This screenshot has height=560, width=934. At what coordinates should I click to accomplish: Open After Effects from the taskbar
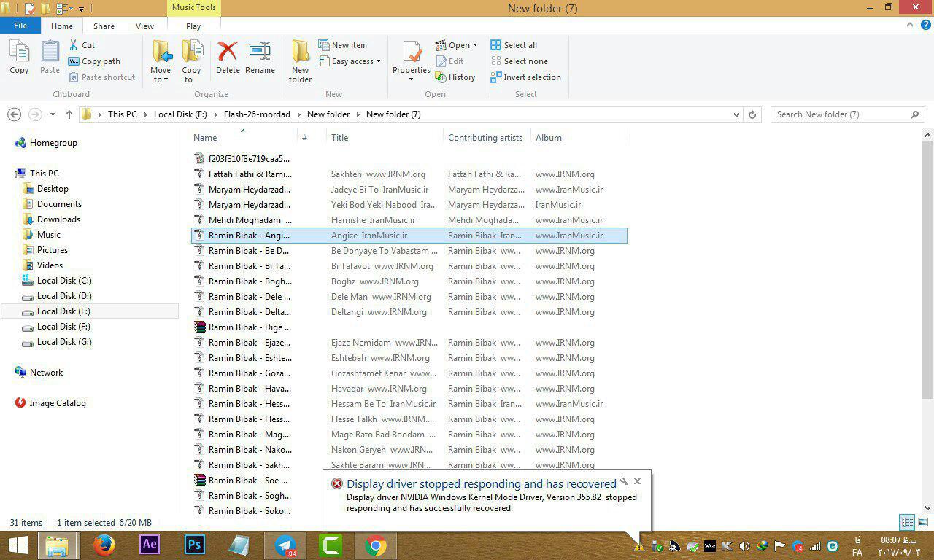tap(150, 545)
